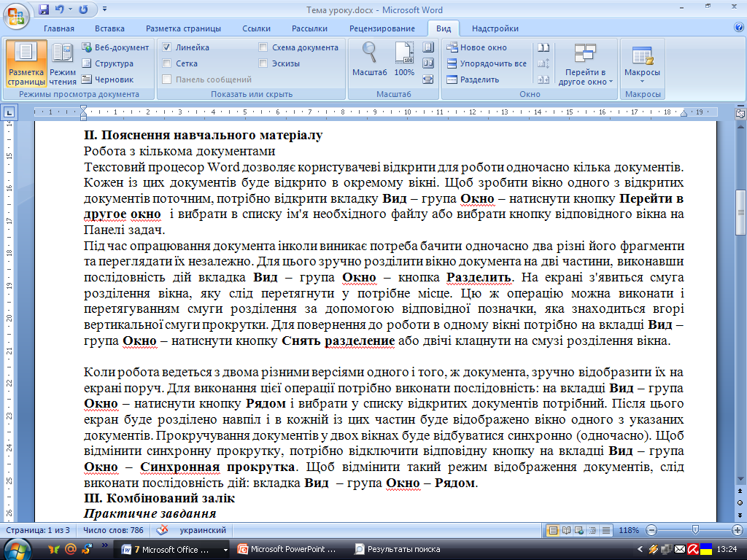Switch to Результаты поиска taskbar window
747x560 pixels.
tap(398, 550)
